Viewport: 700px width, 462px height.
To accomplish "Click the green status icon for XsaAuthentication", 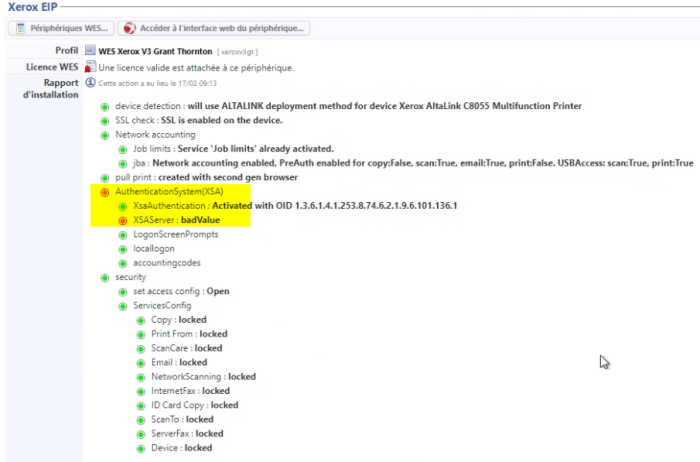I will click(x=123, y=205).
